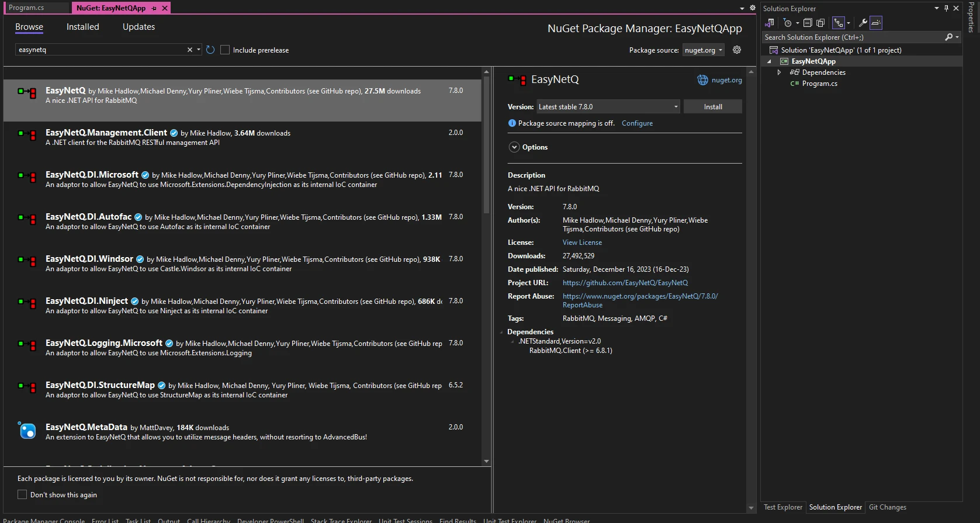Click the Configure source mapping link

[x=637, y=123]
